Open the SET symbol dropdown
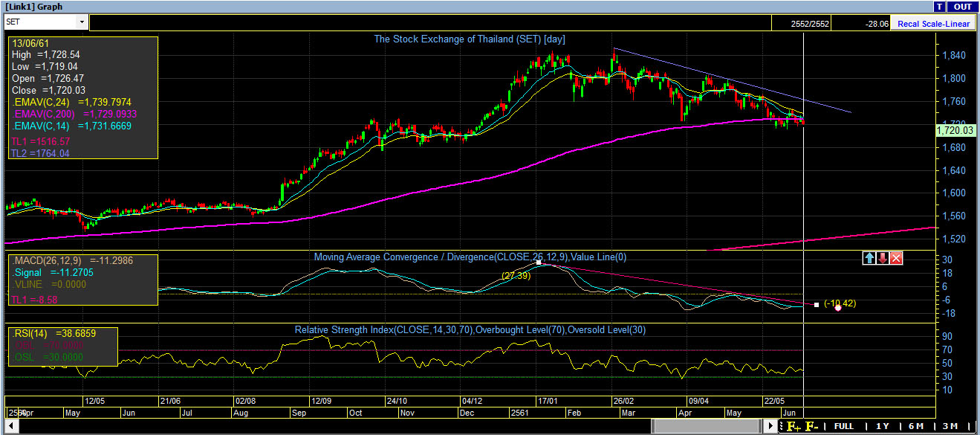Screen dimensions: 980x435 (80, 22)
